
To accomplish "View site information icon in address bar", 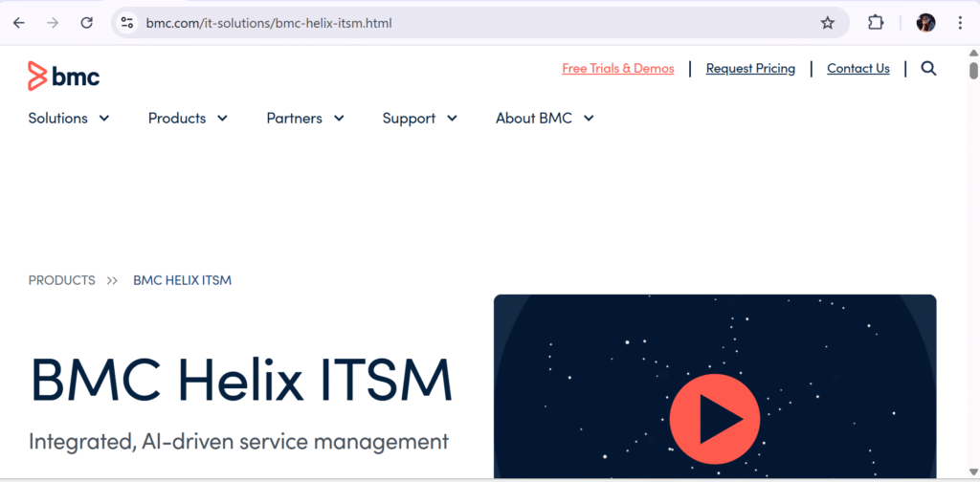I will [x=127, y=23].
